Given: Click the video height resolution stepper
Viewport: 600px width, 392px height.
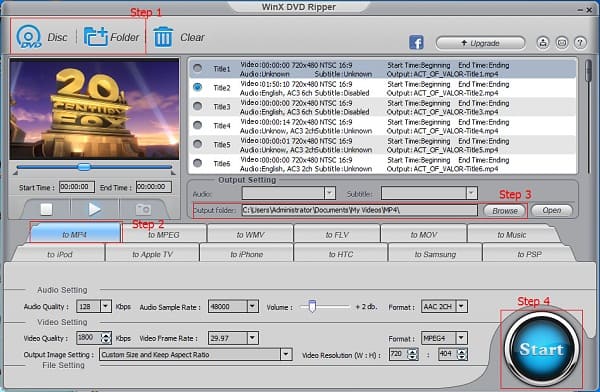Looking at the screenshot, I should pyautogui.click(x=462, y=354).
